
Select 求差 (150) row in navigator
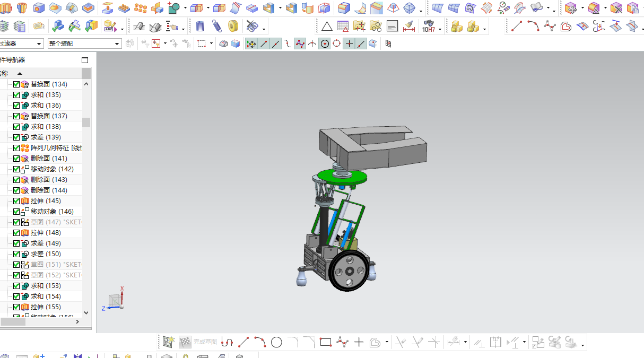coord(46,254)
